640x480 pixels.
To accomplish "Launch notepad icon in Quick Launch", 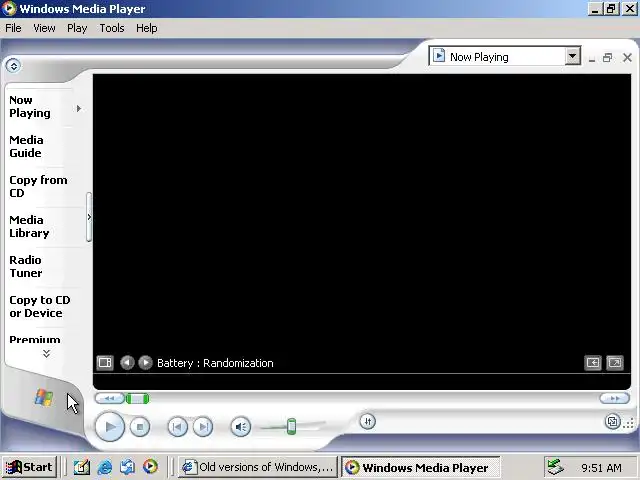I will tap(82, 467).
